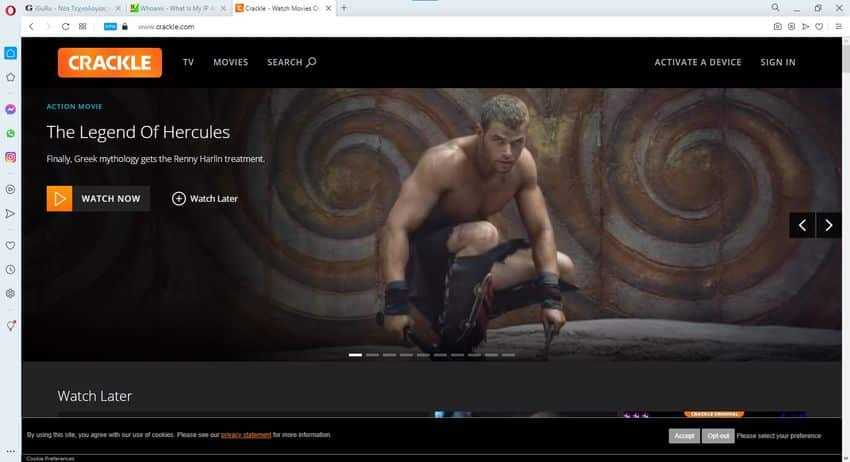Show the next carousel slide with the right arrow

coord(828,225)
